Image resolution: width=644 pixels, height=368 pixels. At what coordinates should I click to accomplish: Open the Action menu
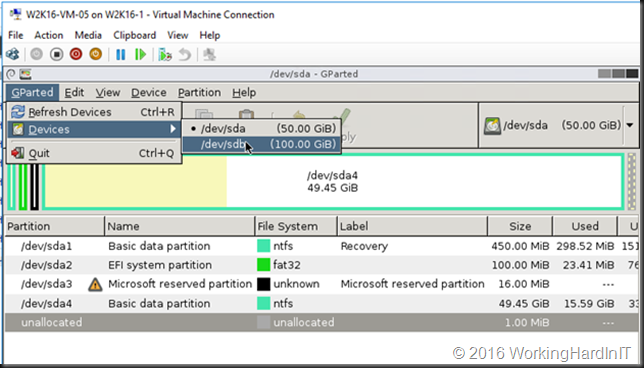pyautogui.click(x=48, y=35)
